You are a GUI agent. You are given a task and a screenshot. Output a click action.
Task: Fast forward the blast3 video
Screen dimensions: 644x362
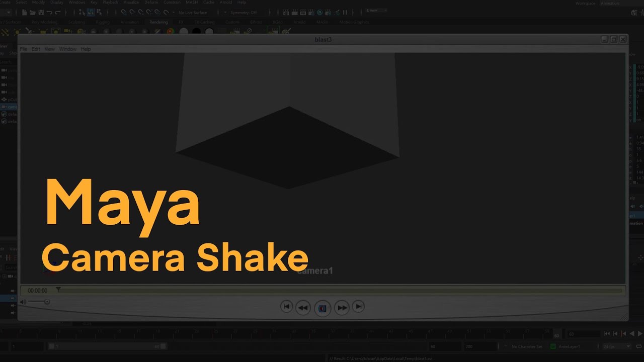tap(342, 308)
